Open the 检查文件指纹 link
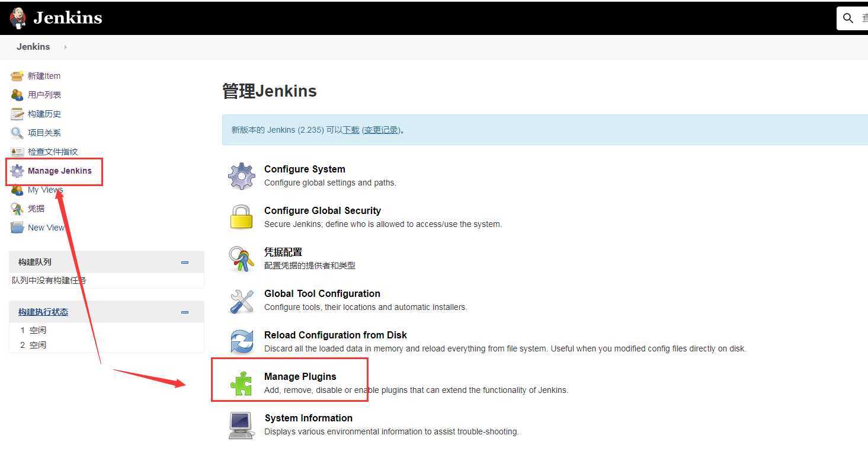Viewport: 868px width, 451px height. pos(53,152)
